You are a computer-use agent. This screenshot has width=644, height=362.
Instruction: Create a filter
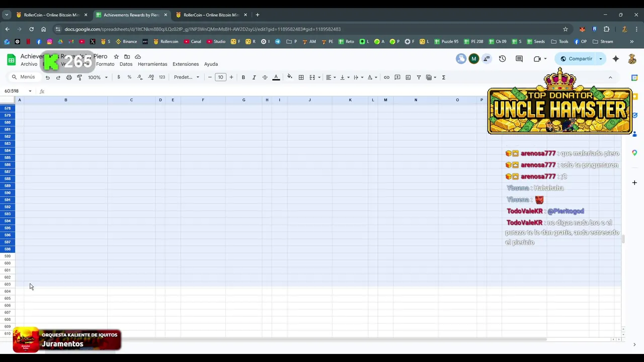(x=419, y=77)
